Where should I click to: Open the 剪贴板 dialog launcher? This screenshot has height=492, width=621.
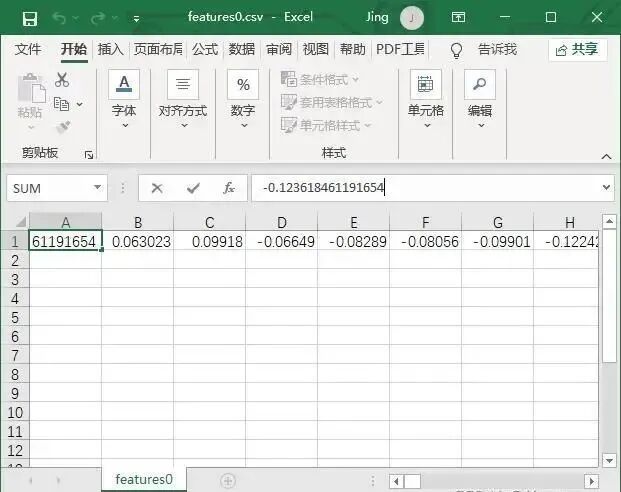coord(89,155)
